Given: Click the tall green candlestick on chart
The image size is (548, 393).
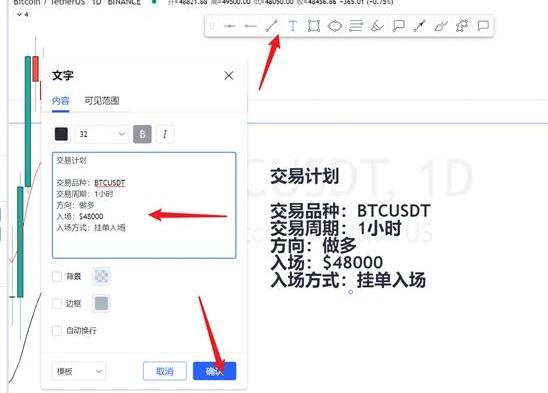Looking at the screenshot, I should point(28,121).
